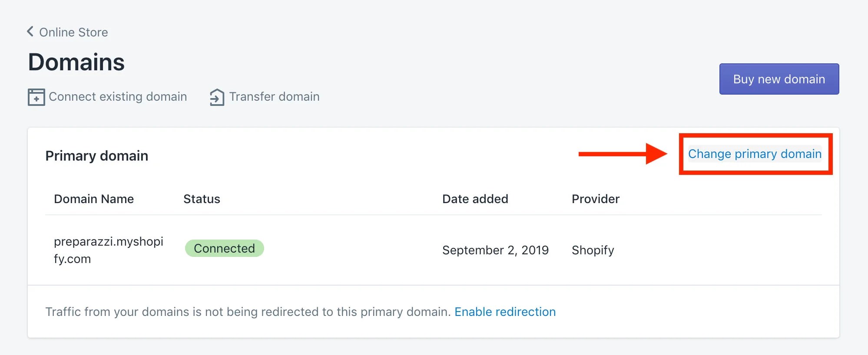Select the preparazzi.myshopify.com domain name
The image size is (868, 355).
click(109, 250)
